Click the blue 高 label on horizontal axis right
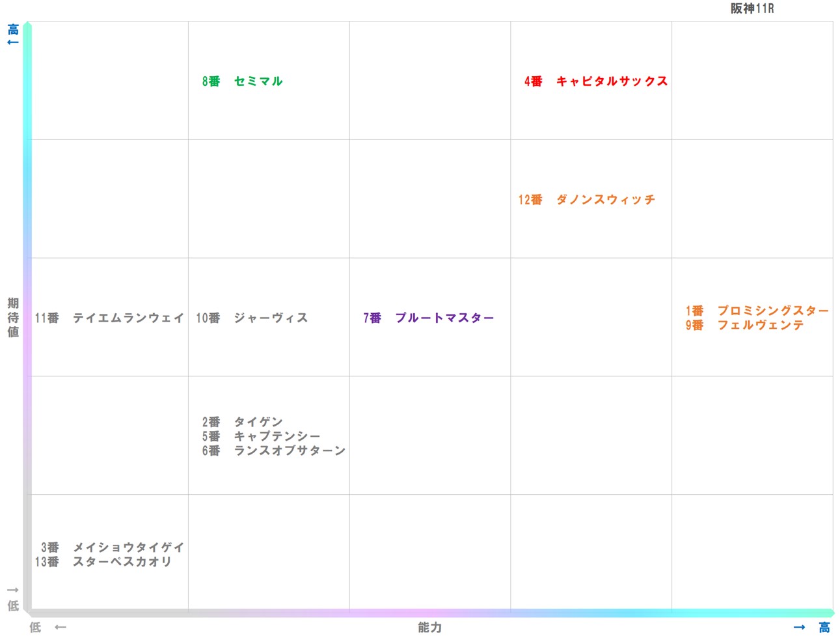The width and height of the screenshot is (840, 640). [x=824, y=627]
